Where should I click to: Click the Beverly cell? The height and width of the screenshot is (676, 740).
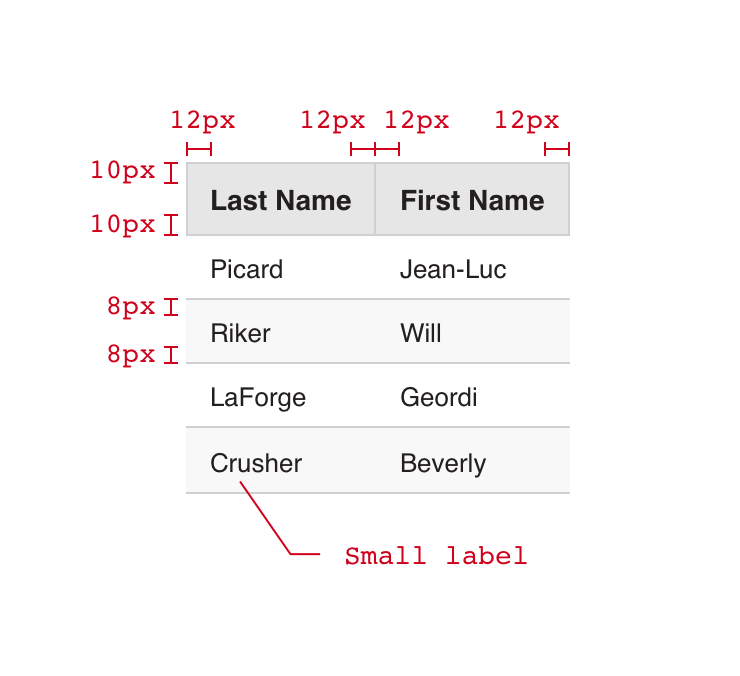click(x=443, y=463)
